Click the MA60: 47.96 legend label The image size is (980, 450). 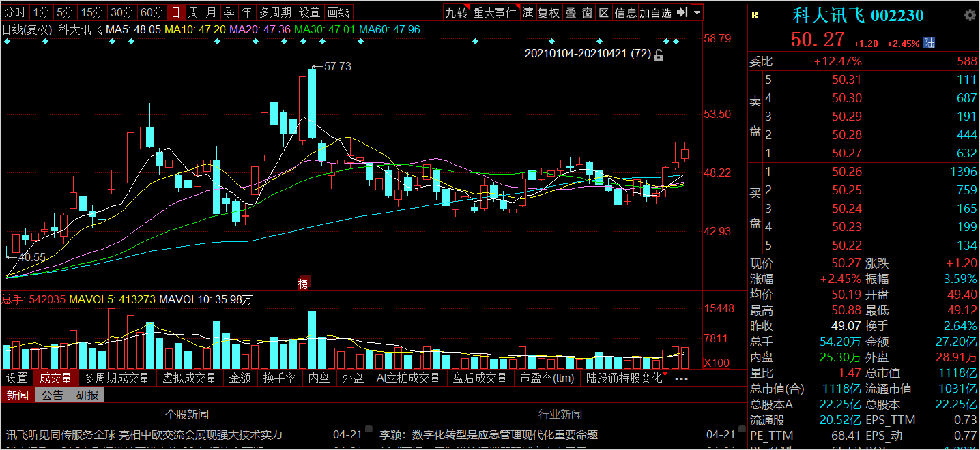coord(390,29)
